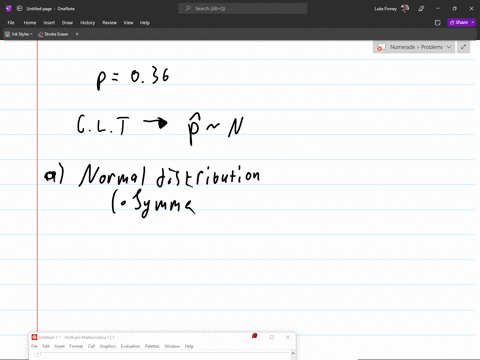Click the pen mode icon in title bar

[421, 9]
